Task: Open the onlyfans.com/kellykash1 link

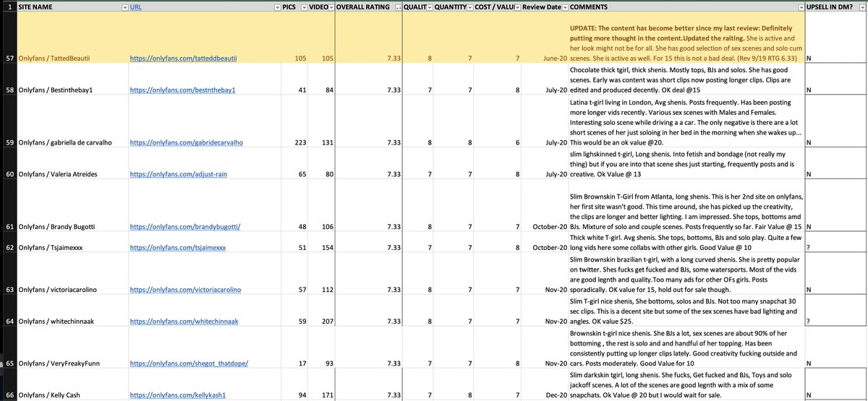Action: [179, 395]
